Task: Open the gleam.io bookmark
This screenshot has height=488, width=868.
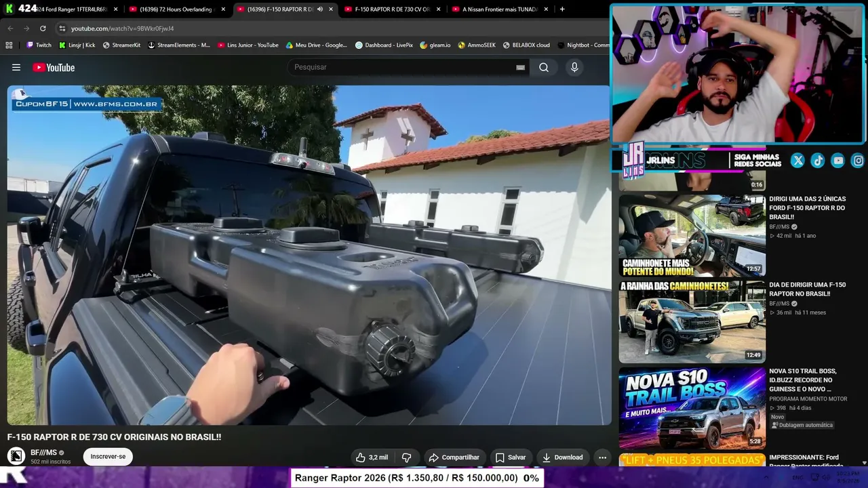Action: 435,45
